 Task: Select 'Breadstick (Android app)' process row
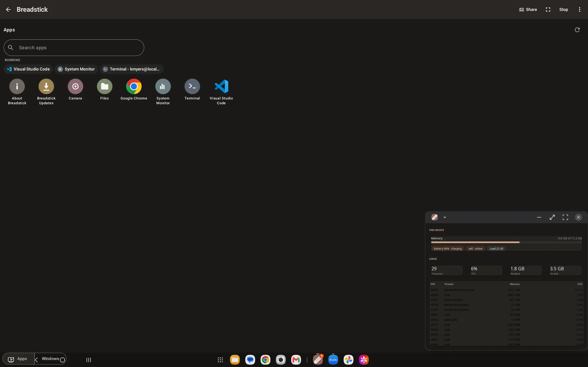506,290
